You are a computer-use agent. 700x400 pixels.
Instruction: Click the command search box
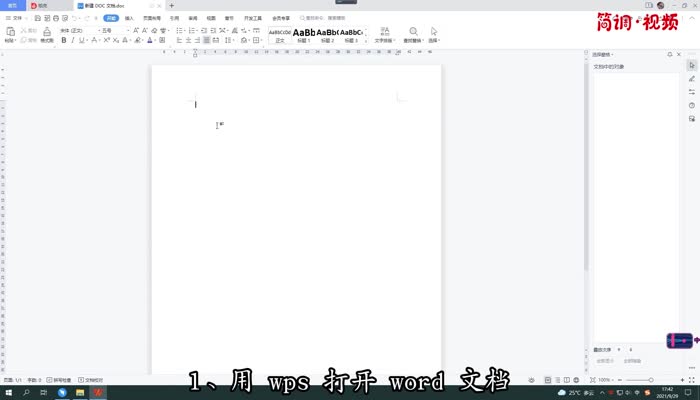tap(325, 18)
